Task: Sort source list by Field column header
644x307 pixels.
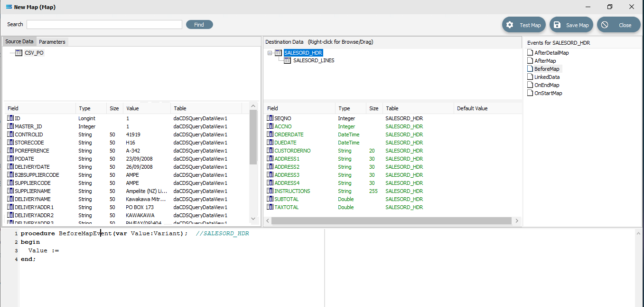Action: tap(39, 108)
